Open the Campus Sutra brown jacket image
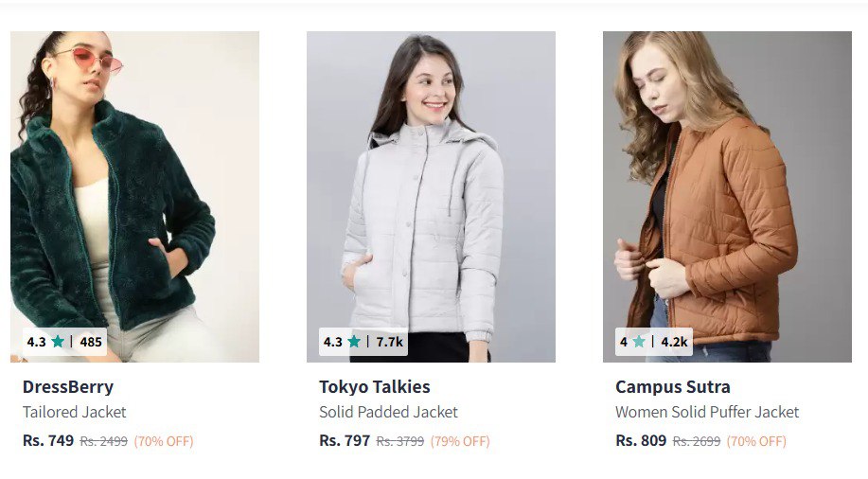The width and height of the screenshot is (868, 479). [727, 189]
